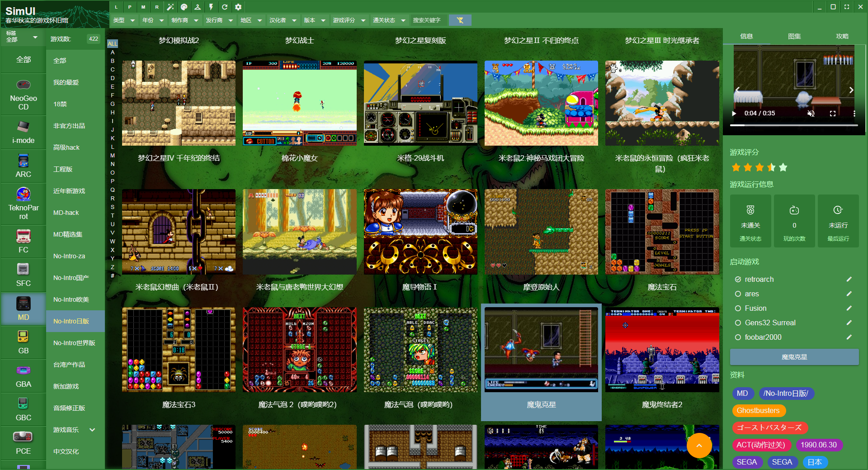Click the lightning bolt toolbar icon
Viewport: 868px width, 470px height.
click(211, 7)
